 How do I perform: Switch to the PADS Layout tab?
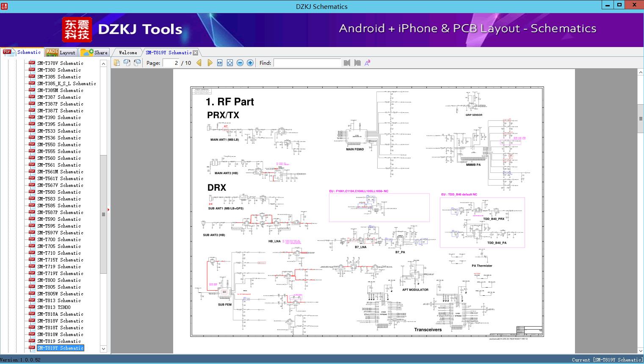pos(61,53)
